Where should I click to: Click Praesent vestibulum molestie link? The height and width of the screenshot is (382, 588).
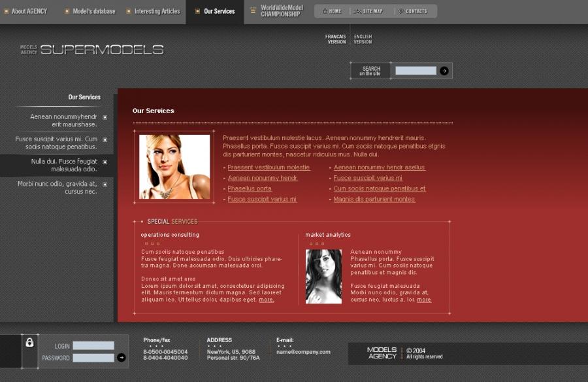tap(269, 167)
